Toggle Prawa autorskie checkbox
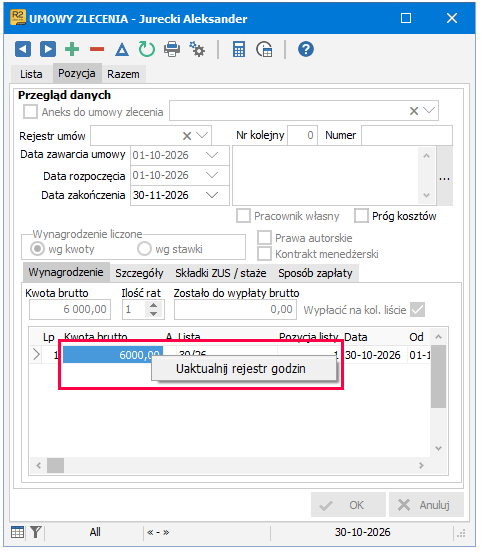Screen dimensions: 485x557 click(x=264, y=238)
